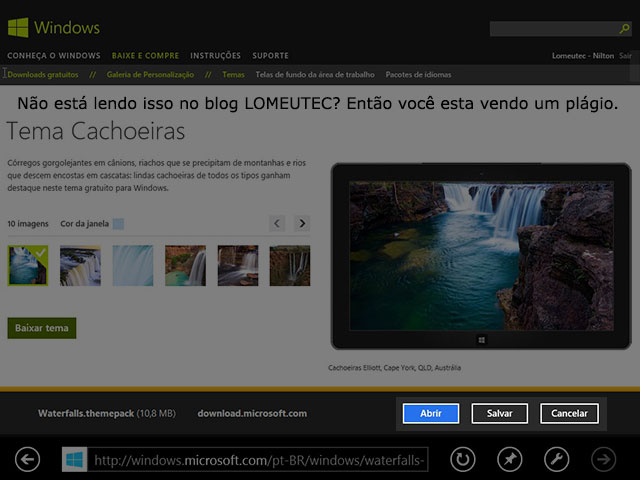Screen dimensions: 640x480
Task: Go to Galeria de Personalização breadcrumb
Action: coord(150,75)
